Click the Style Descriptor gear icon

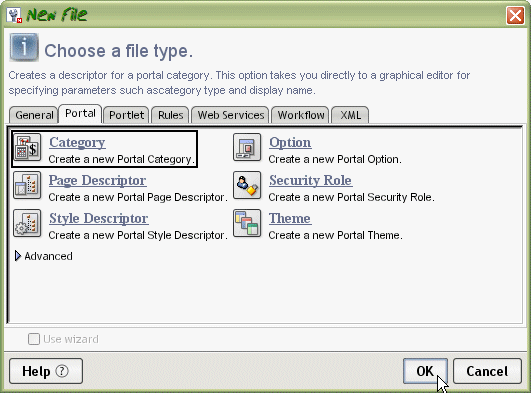pos(27,223)
